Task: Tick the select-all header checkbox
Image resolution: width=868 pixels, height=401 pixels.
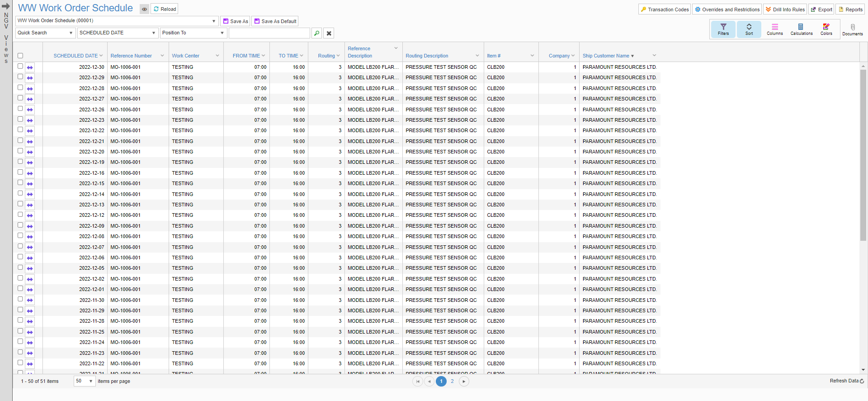Action: (x=20, y=56)
